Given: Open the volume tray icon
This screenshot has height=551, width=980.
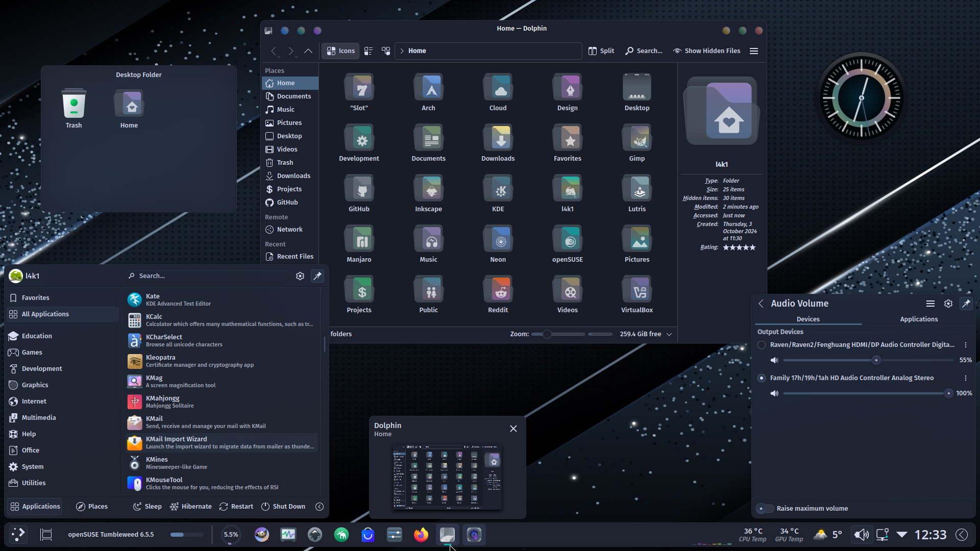Looking at the screenshot, I should (x=862, y=535).
